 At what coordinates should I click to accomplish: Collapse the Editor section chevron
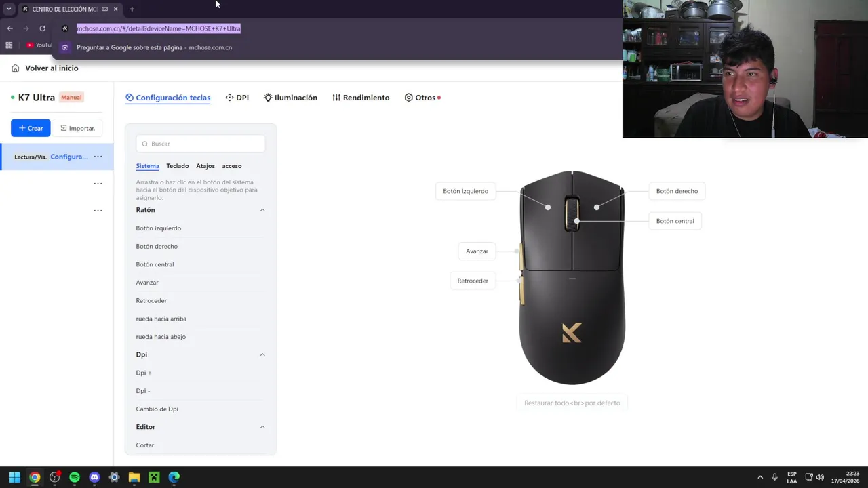click(x=262, y=427)
